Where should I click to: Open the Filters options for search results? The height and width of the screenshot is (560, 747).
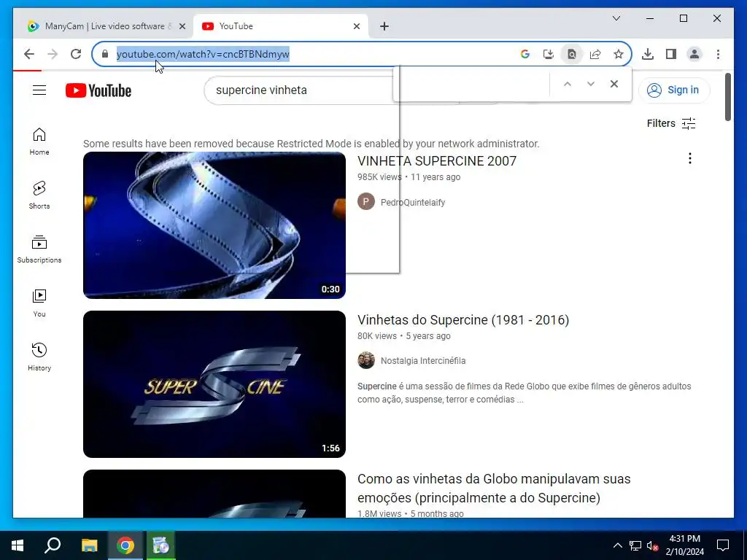tap(671, 123)
